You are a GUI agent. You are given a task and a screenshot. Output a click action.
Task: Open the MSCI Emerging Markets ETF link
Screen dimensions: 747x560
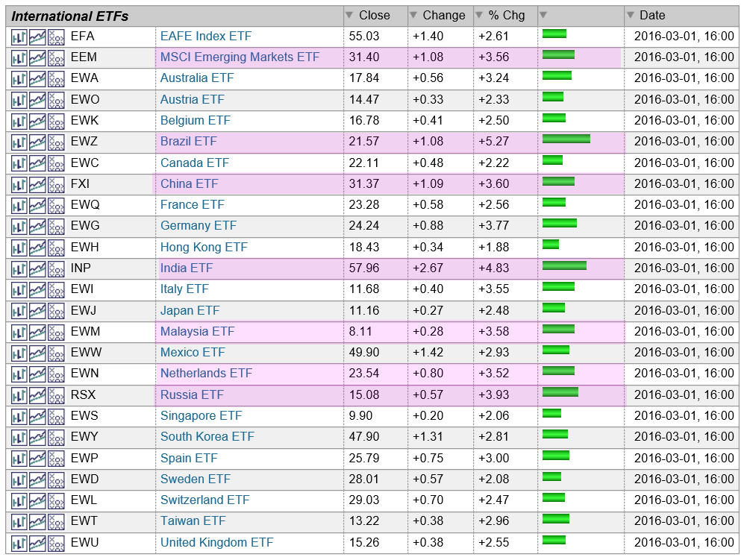click(x=240, y=57)
